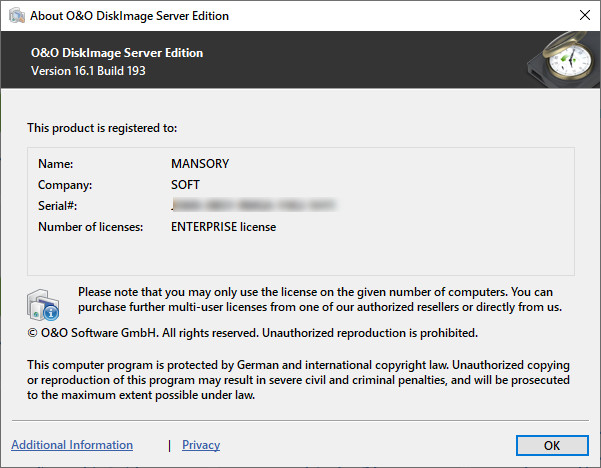Click the Name: field label
Viewport: 601px width, 468px height.
[56, 163]
